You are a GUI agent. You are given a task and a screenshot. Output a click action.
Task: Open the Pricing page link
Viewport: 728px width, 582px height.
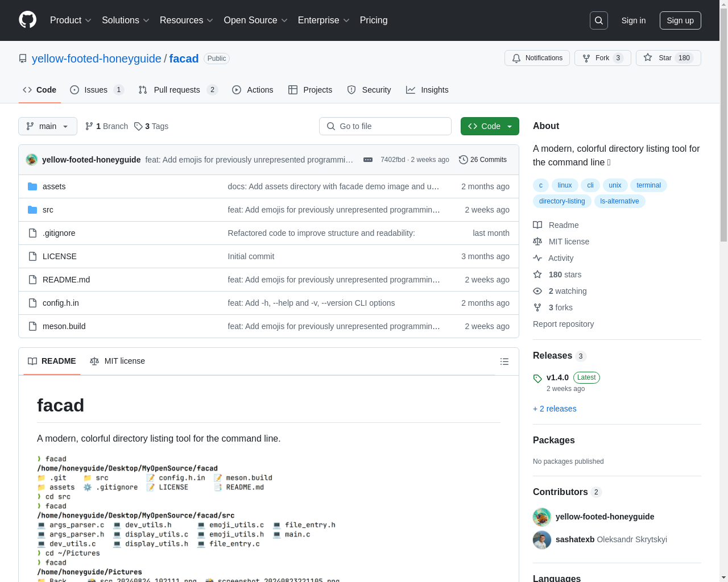374,20
